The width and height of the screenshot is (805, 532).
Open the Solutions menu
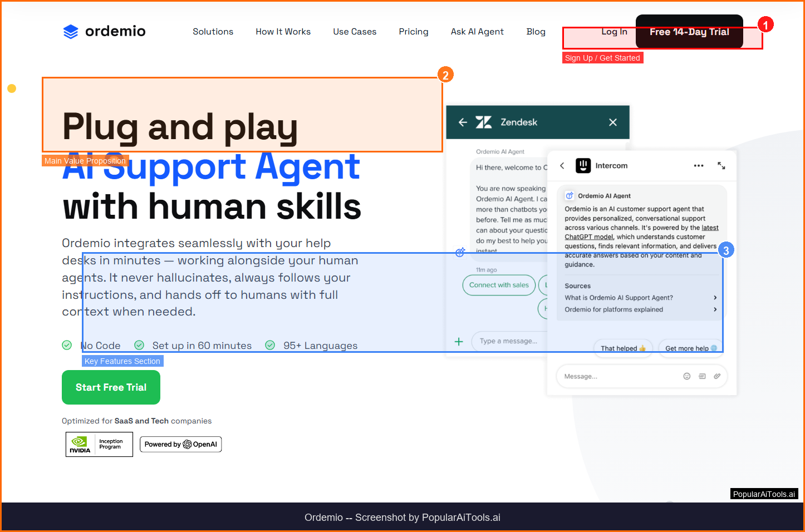pos(213,32)
